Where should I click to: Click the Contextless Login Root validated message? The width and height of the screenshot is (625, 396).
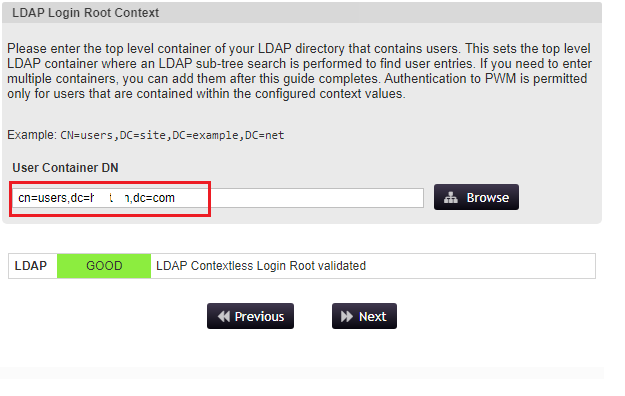click(261, 266)
